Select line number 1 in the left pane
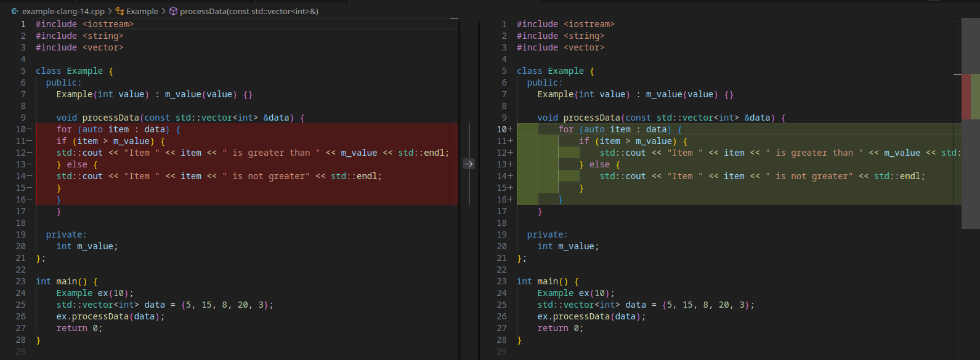The height and width of the screenshot is (360, 980). click(23, 24)
